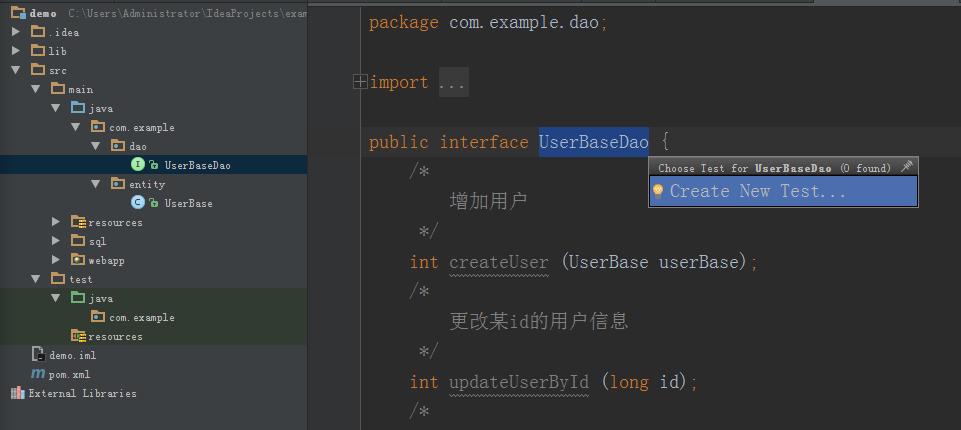
Task: Expand the webapp folder
Action: click(x=56, y=260)
